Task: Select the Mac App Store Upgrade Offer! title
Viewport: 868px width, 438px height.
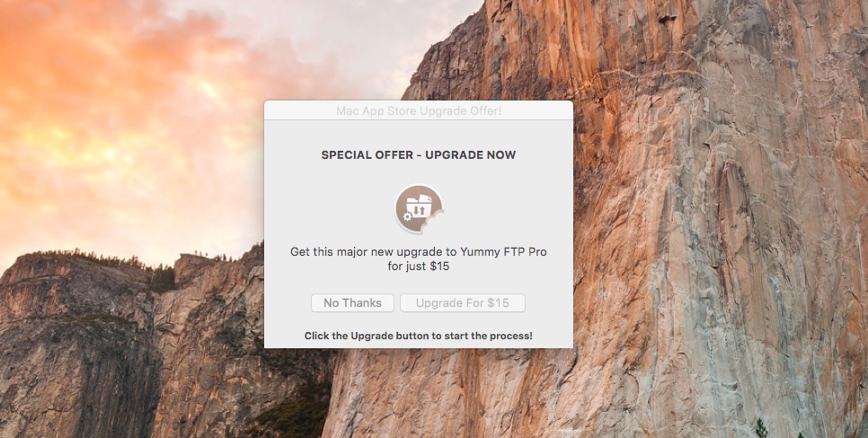Action: click(419, 111)
